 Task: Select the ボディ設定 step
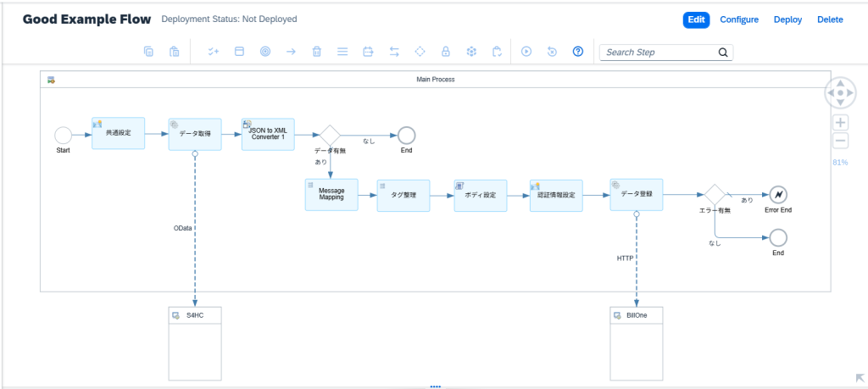click(481, 195)
